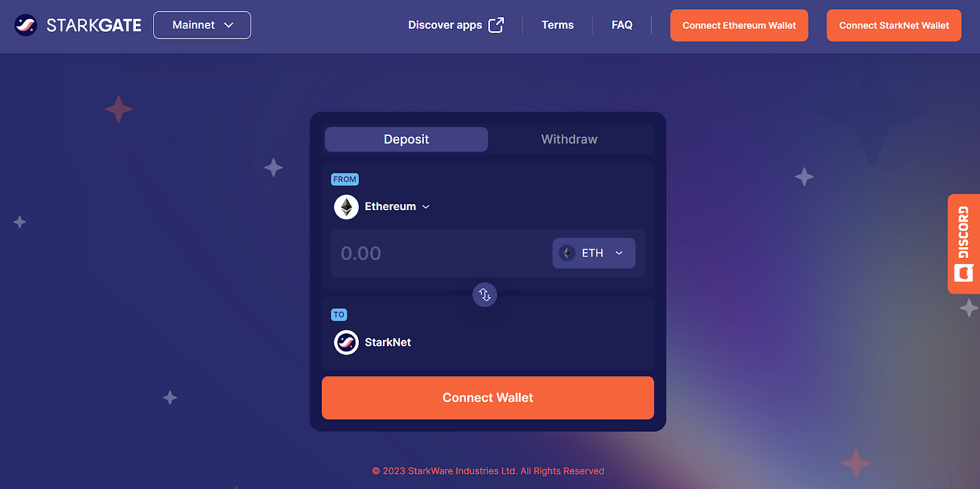Select the Deposit tab
This screenshot has height=489, width=980.
pos(407,139)
